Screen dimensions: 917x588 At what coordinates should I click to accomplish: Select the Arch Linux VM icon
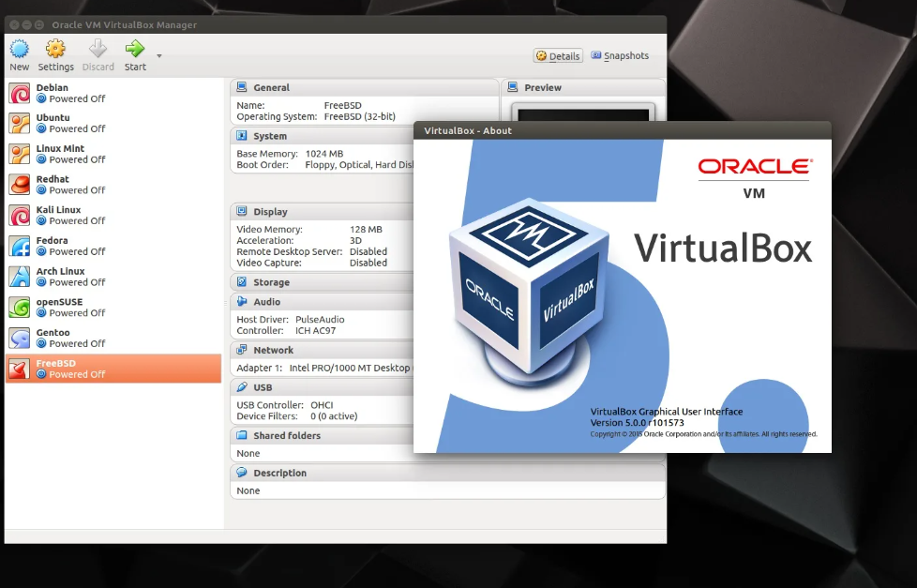click(20, 277)
